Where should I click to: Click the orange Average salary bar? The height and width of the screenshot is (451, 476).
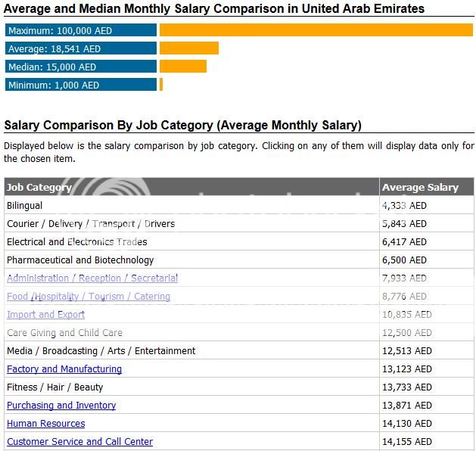[188, 48]
